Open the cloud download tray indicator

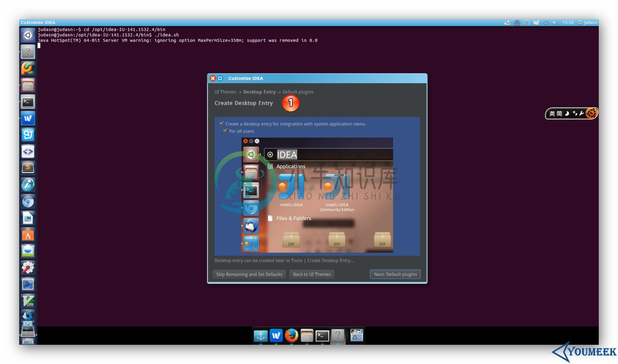tap(507, 23)
